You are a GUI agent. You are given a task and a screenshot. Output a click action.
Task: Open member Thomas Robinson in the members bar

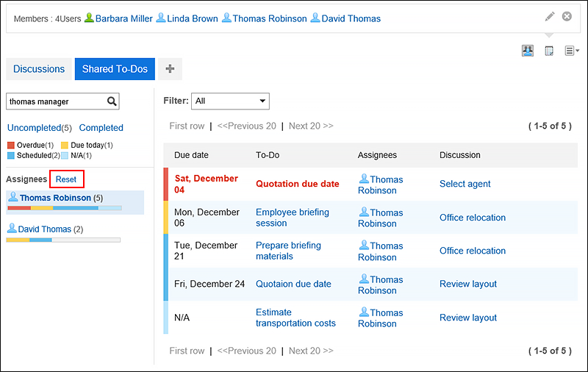pos(270,19)
